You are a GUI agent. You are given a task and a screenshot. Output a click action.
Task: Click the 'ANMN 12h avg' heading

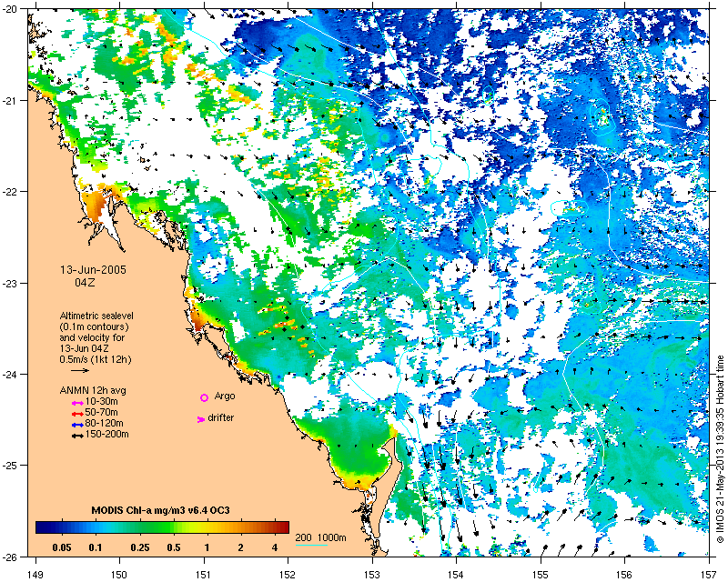[93, 390]
